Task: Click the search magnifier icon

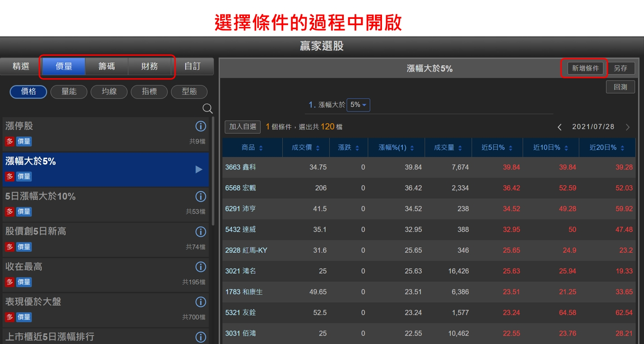Action: tap(207, 108)
